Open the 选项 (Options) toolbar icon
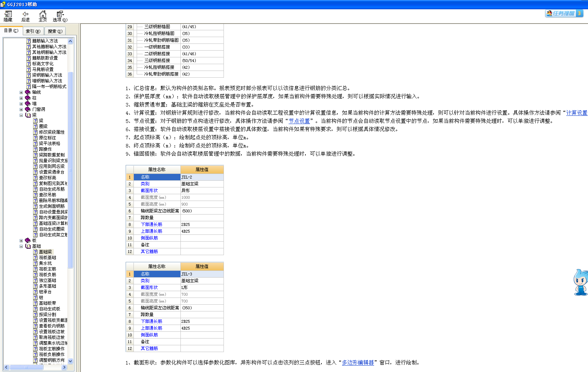 (60, 14)
